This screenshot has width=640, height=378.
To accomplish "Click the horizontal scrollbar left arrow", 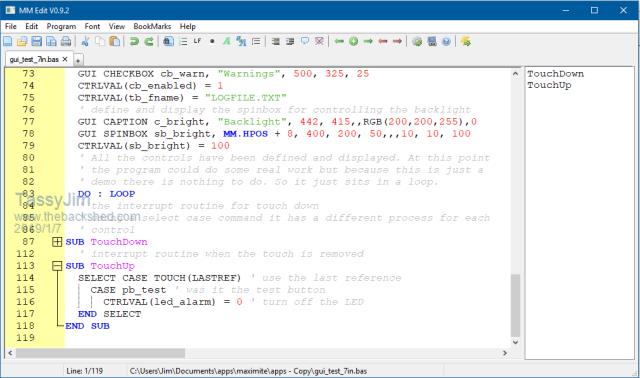I will pos(10,353).
